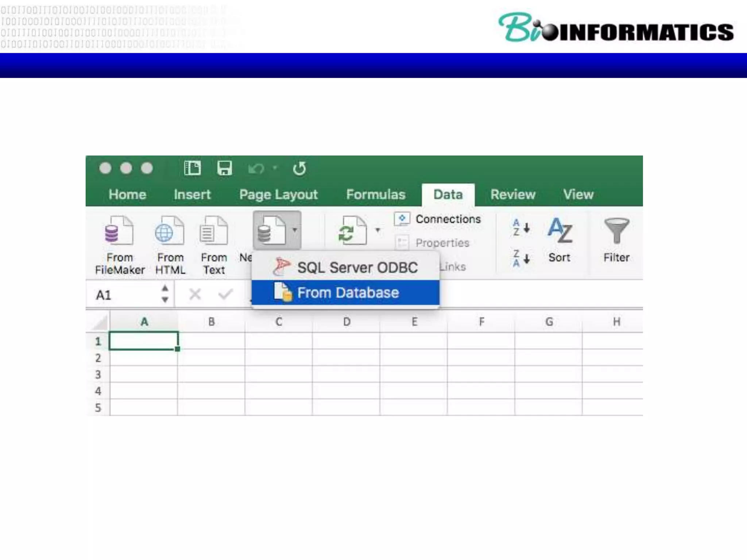Click the Save icon in title bar
747x560 pixels.
point(224,168)
